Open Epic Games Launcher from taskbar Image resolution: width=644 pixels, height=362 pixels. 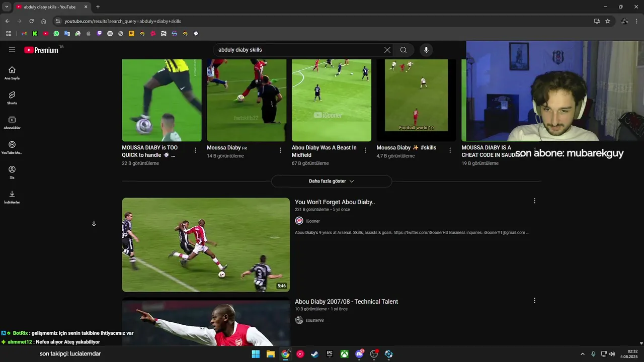pyautogui.click(x=330, y=354)
